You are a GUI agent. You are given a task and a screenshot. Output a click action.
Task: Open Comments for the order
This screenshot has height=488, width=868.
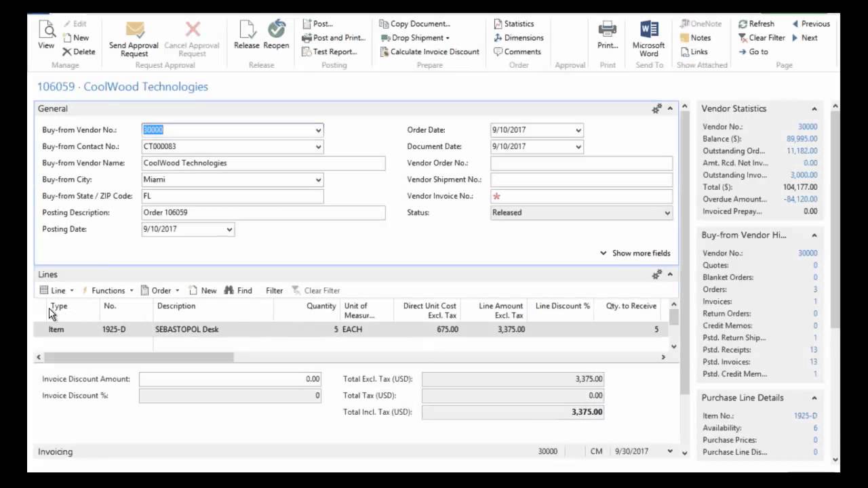517,52
